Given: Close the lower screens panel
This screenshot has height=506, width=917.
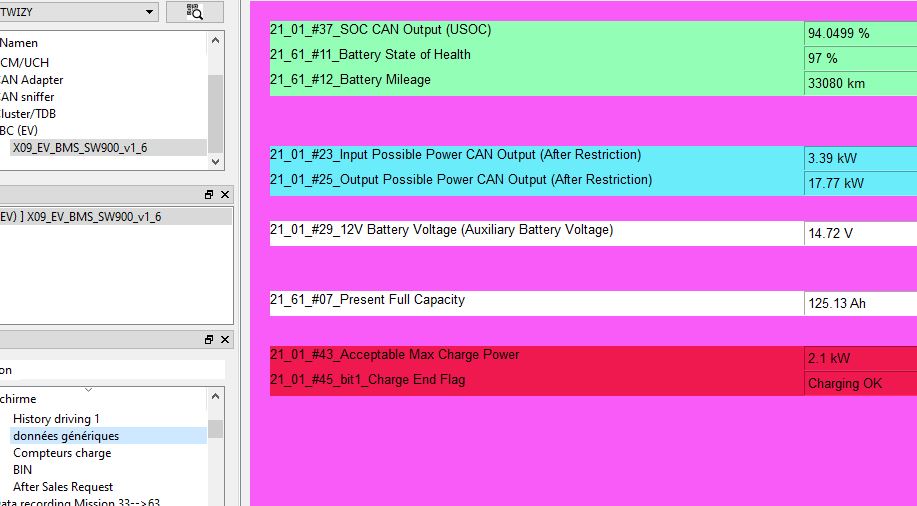Looking at the screenshot, I should 225,340.
